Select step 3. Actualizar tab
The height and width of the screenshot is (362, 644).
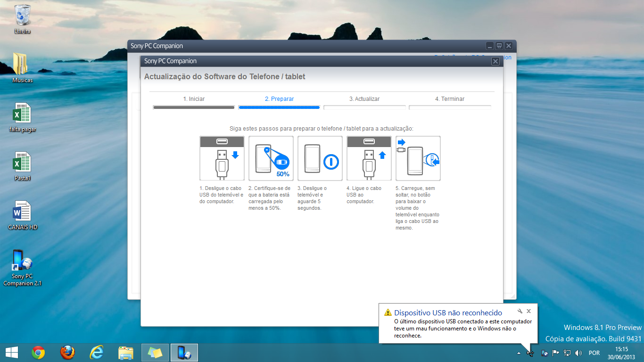pyautogui.click(x=364, y=99)
